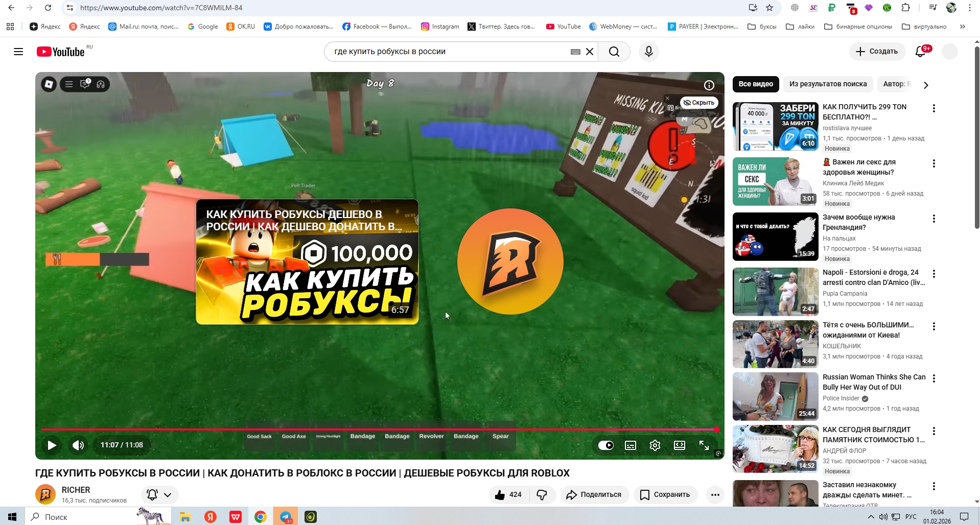
Task: Open menu for КАК ПОЛУЧИТЬ 299 TON video
Action: [934, 108]
